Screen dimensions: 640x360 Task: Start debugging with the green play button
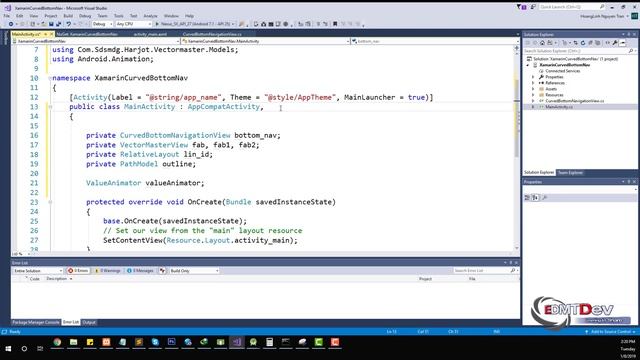tap(157, 24)
